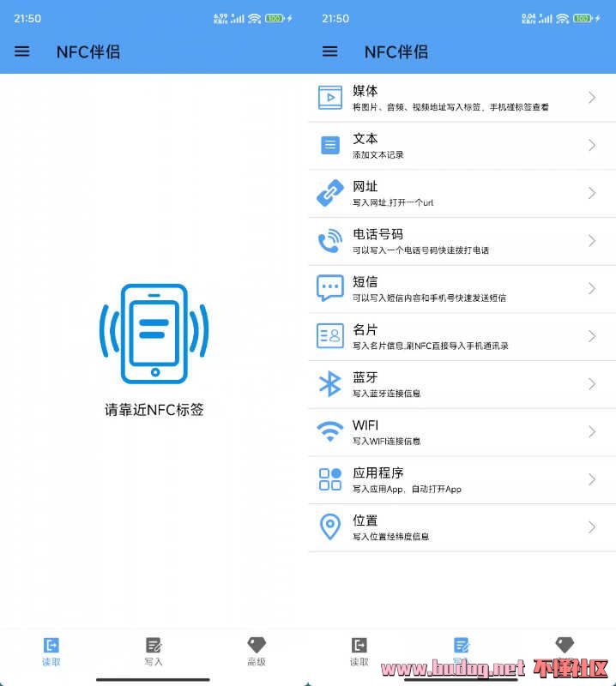Viewport: 616px width, 686px height.
Task: Tap the 写入应用App,自动打开App description
Action: tap(407, 489)
